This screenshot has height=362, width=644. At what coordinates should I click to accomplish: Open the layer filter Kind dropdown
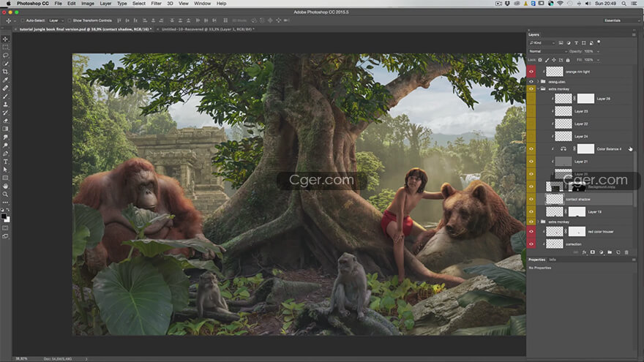[542, 42]
